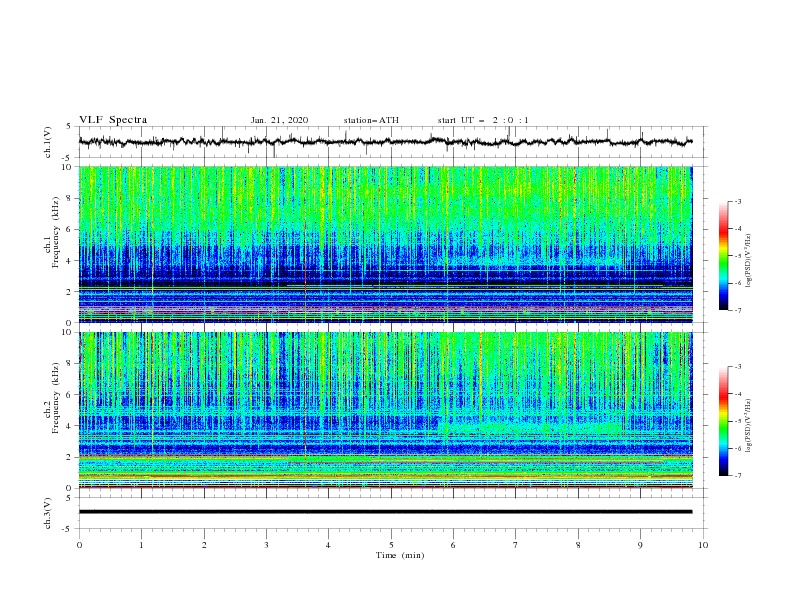Click the ch.1 voltage waveform trace
The image size is (792, 612).
click(x=385, y=142)
